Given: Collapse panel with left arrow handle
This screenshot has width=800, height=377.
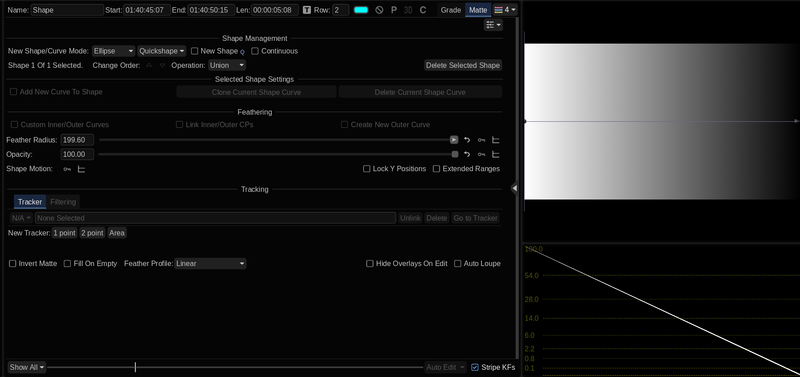Looking at the screenshot, I should pyautogui.click(x=514, y=188).
